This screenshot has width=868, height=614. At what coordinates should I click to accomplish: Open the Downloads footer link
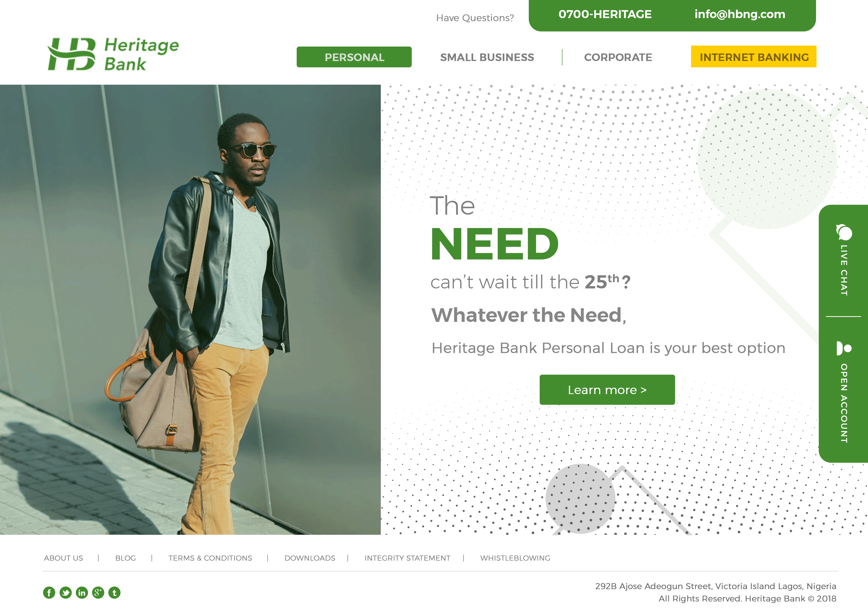[310, 558]
